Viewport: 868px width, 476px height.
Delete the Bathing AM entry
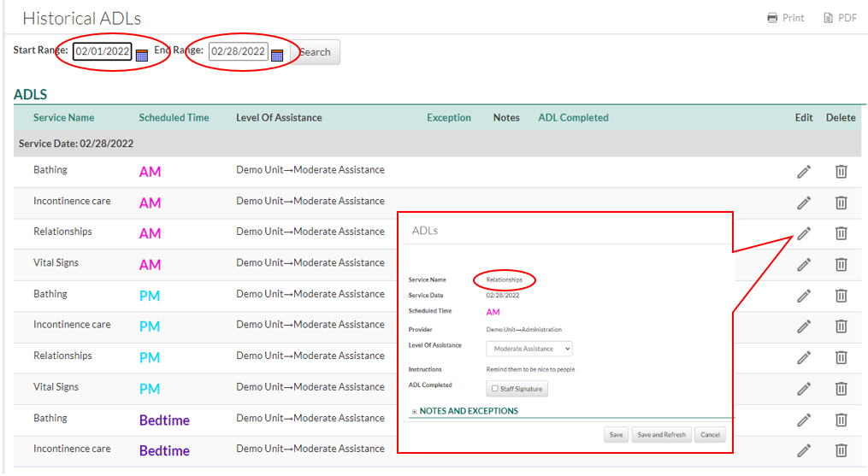coord(841,172)
